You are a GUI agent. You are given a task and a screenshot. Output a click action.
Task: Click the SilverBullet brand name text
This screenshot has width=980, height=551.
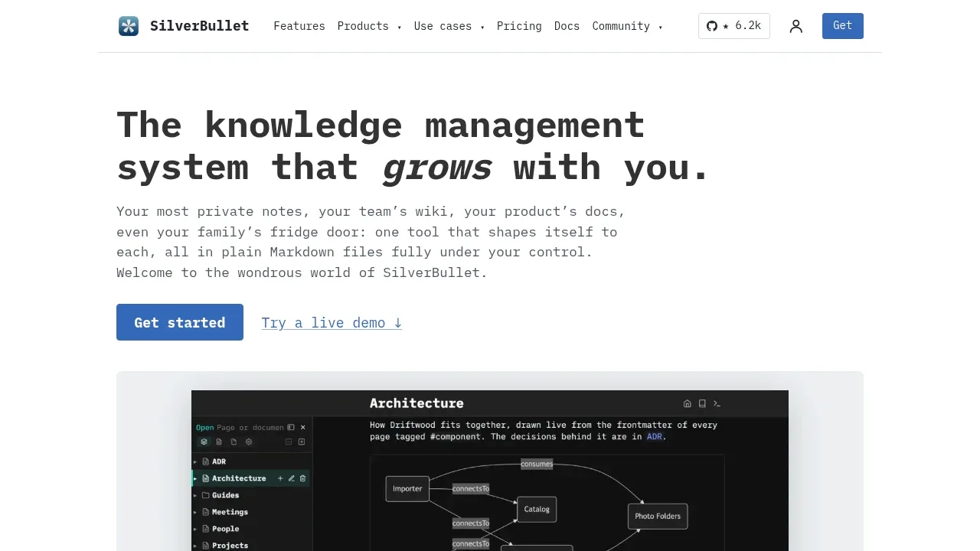[x=200, y=26]
